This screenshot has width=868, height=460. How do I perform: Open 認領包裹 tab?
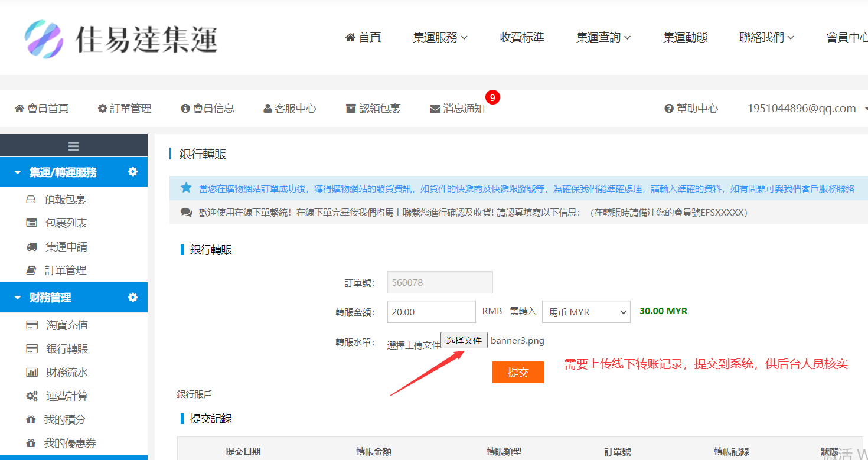(373, 109)
